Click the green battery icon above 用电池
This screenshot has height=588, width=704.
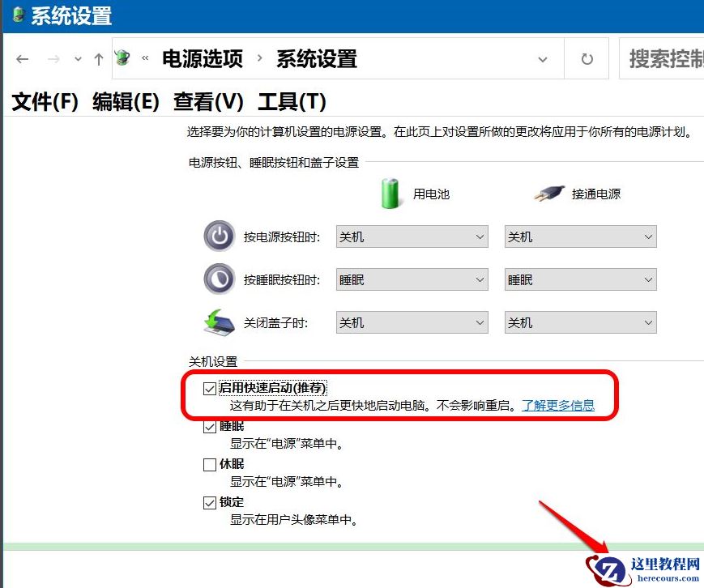tap(390, 193)
